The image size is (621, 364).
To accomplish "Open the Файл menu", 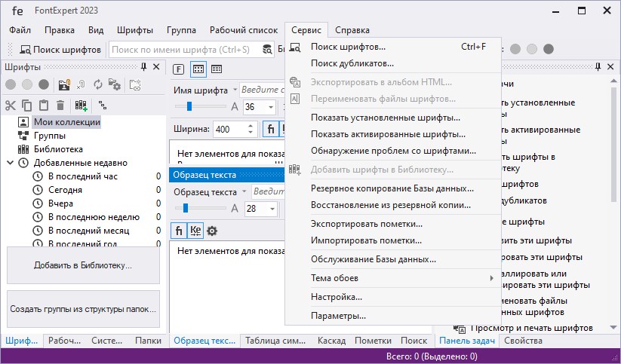I will (20, 30).
